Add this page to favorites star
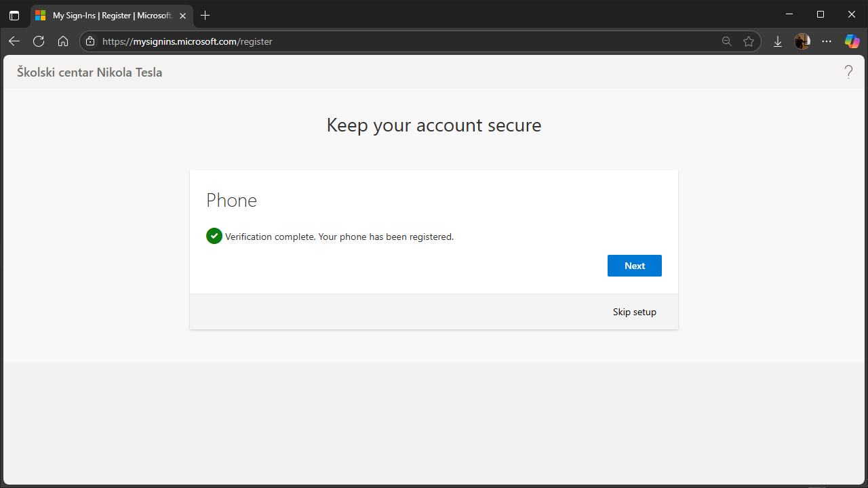Screen dimensions: 868x488 [749, 41]
